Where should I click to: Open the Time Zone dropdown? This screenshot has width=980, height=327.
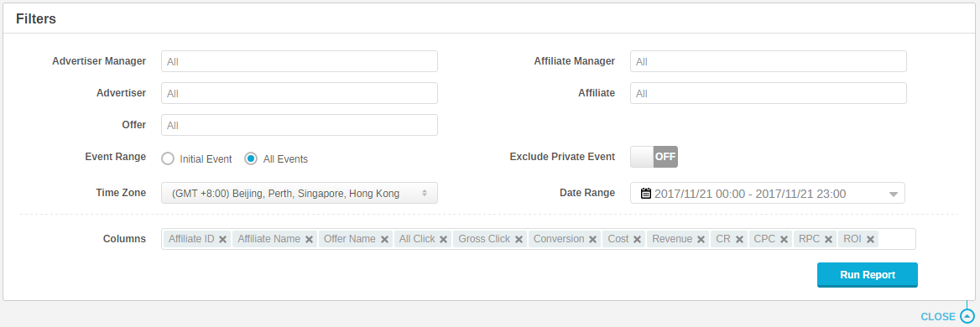coord(300,194)
